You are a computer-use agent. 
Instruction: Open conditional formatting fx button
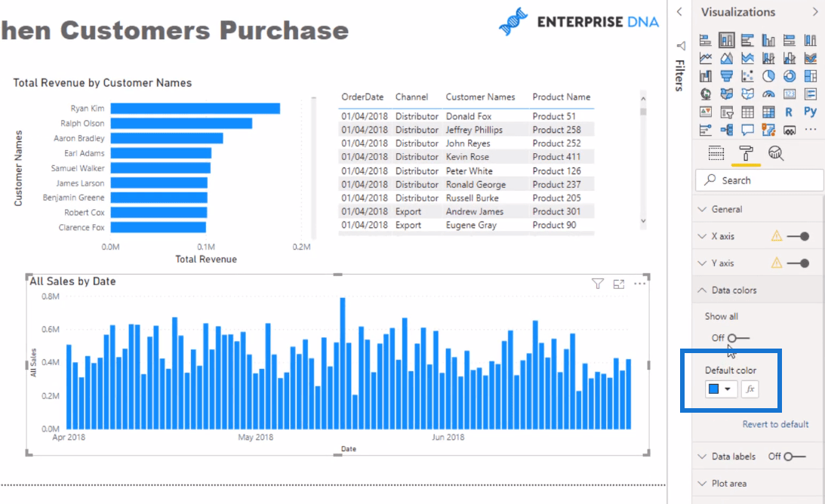[x=750, y=389]
